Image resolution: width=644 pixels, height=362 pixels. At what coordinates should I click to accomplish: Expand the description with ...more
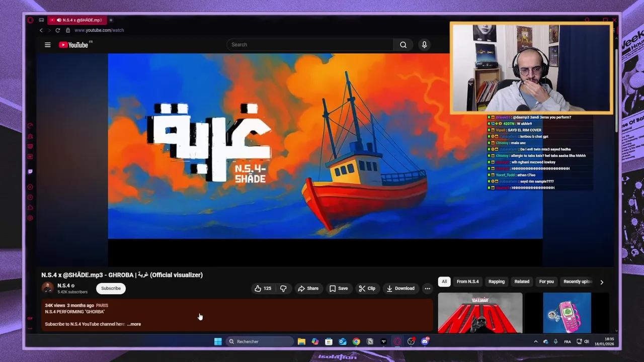(x=134, y=324)
